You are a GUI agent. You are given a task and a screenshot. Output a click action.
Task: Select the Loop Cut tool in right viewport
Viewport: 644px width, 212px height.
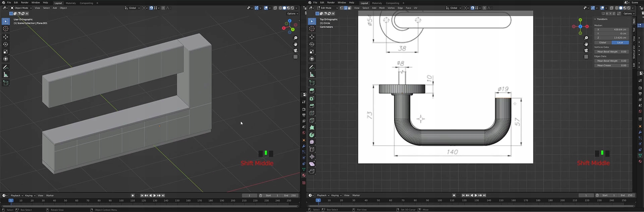pyautogui.click(x=312, y=113)
